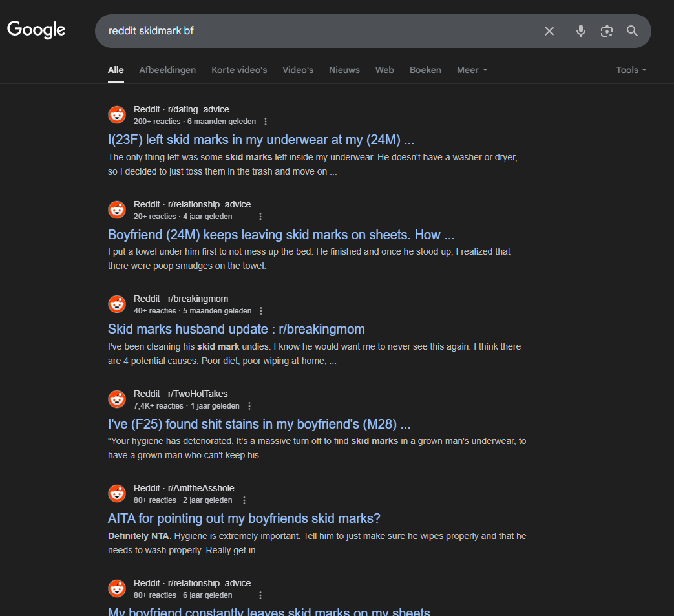674x616 pixels.
Task: Click Reddit favicon of r/dating_advice result
Action: (x=117, y=115)
